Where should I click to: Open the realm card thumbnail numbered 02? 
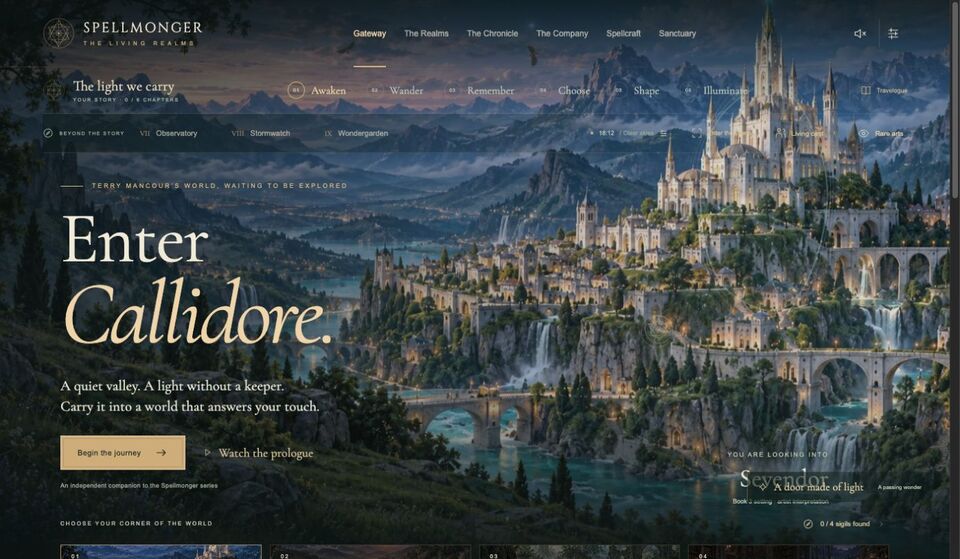370,552
